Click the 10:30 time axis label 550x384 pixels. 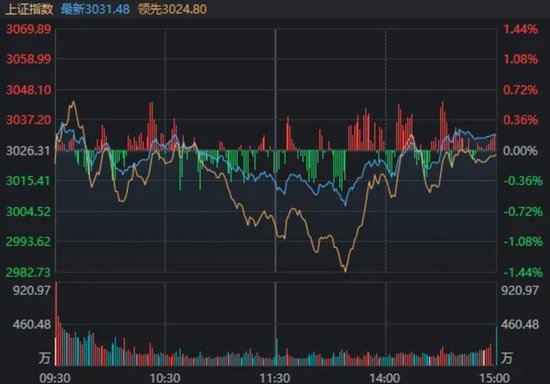tap(165, 378)
